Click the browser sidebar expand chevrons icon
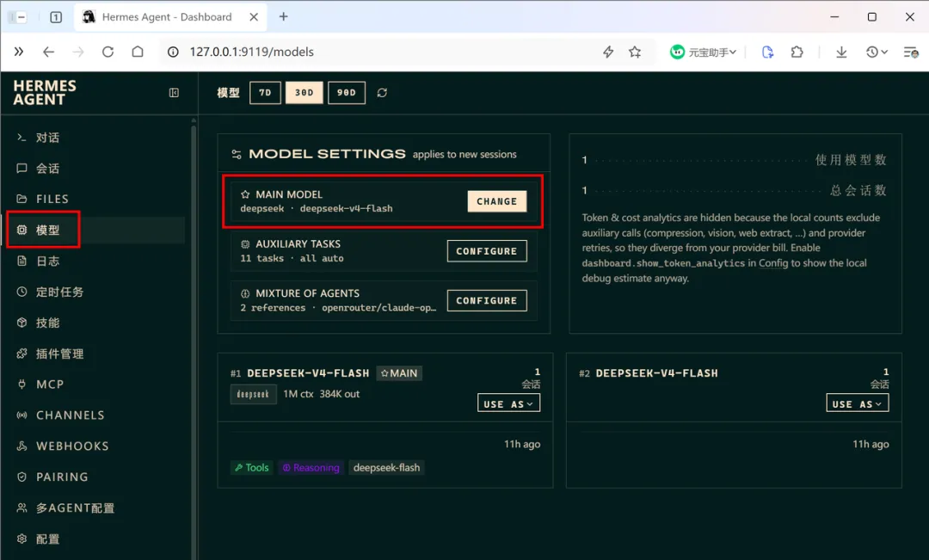Image resolution: width=929 pixels, height=560 pixels. (x=19, y=52)
